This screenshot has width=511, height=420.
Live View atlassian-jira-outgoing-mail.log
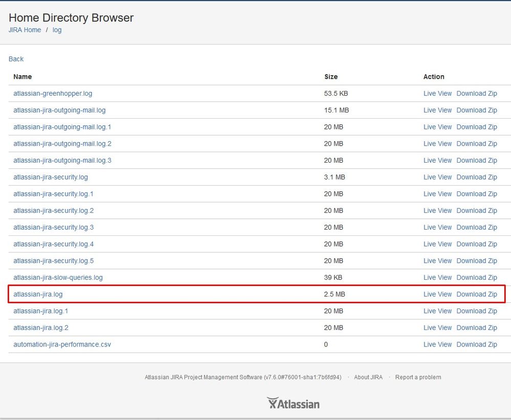click(x=438, y=110)
